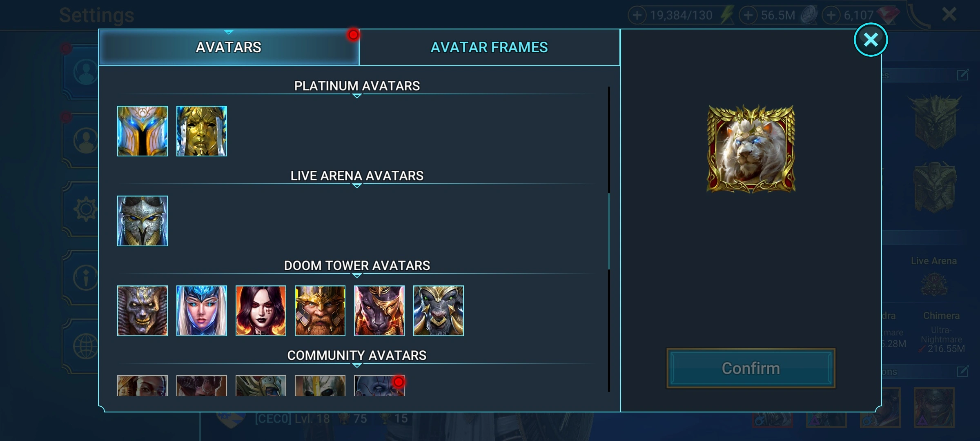Open the gear settings sidebar icon
Viewport: 980px width, 441px height.
coord(85,209)
